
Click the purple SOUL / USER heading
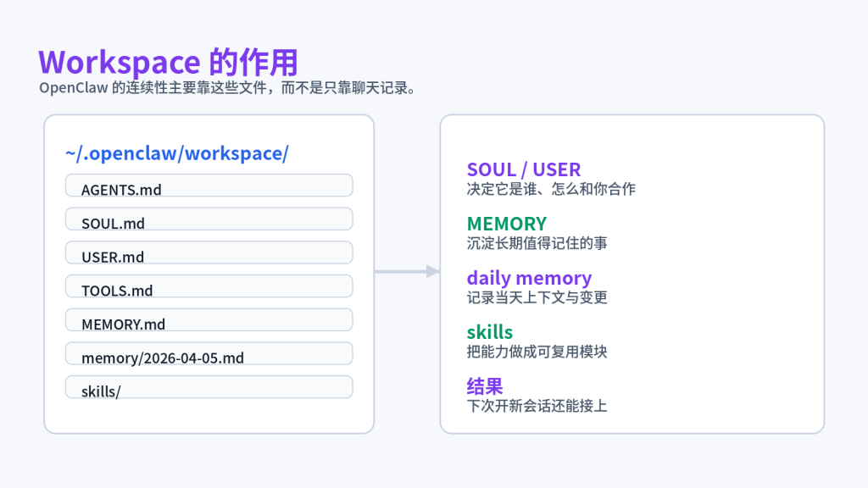pyautogui.click(x=523, y=169)
